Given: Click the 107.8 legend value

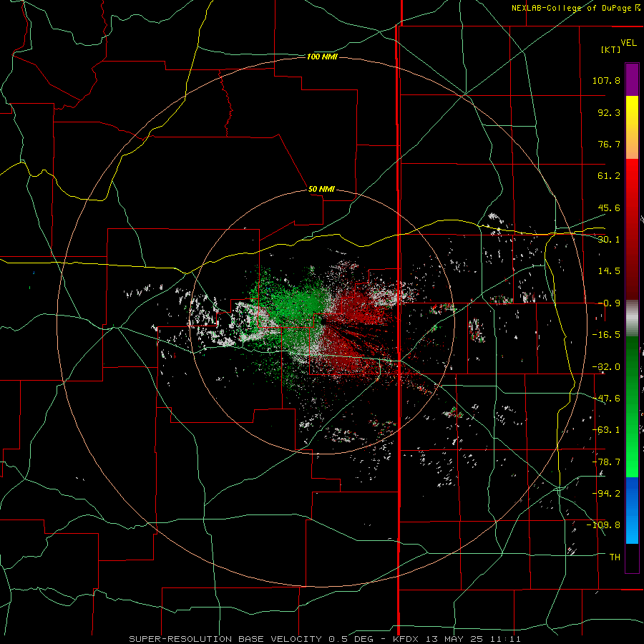Looking at the screenshot, I should pos(606,80).
